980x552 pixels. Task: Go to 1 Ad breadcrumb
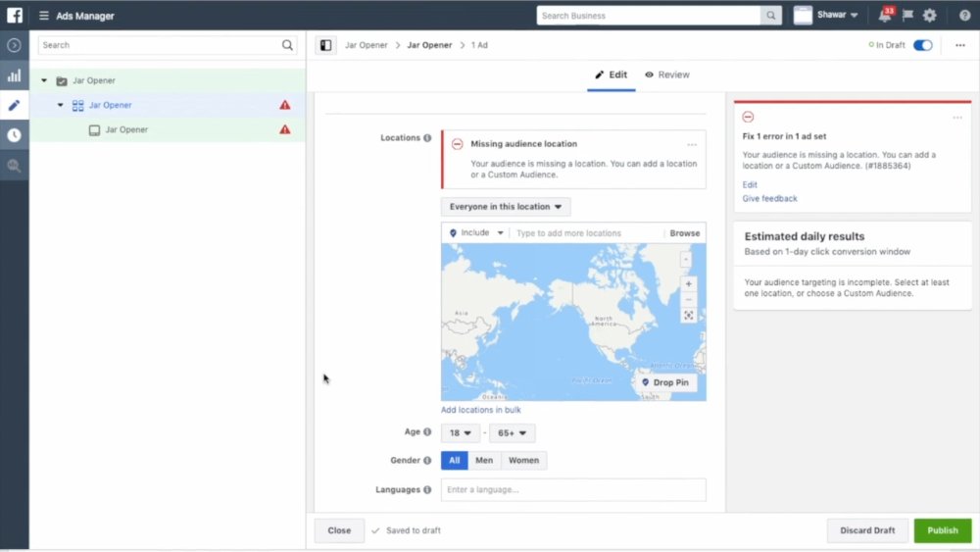tap(479, 45)
